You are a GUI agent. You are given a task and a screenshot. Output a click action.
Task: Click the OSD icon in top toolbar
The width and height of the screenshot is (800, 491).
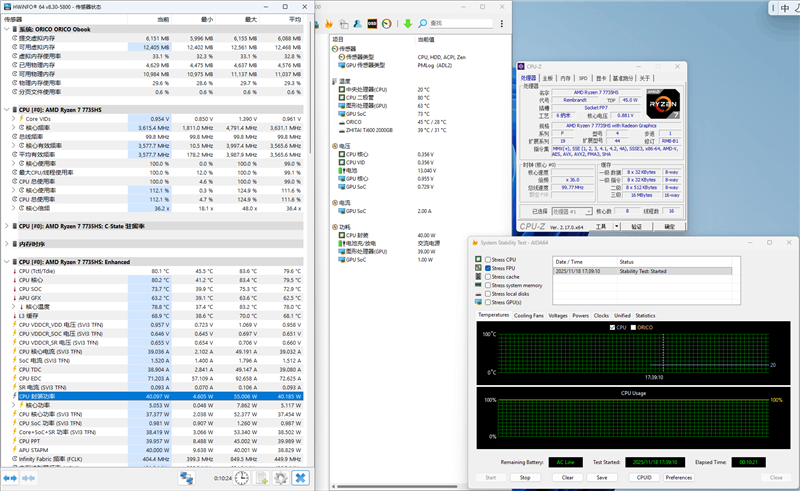(x=372, y=23)
